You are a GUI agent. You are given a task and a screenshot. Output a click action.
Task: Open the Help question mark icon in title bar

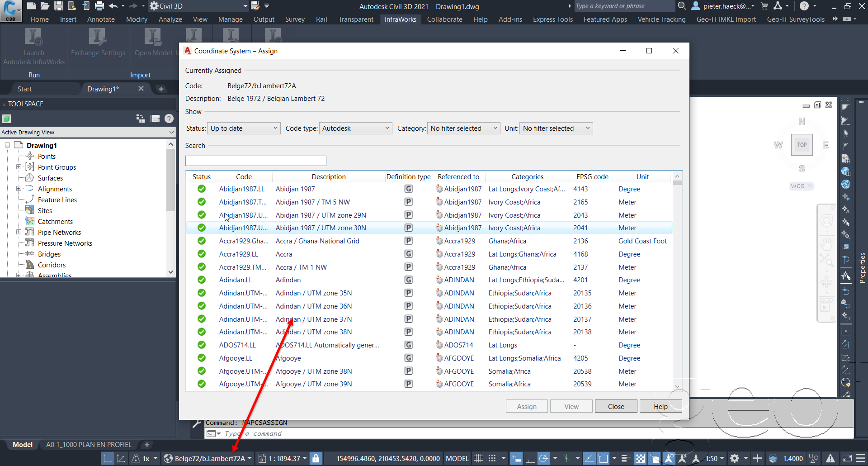tap(804, 6)
